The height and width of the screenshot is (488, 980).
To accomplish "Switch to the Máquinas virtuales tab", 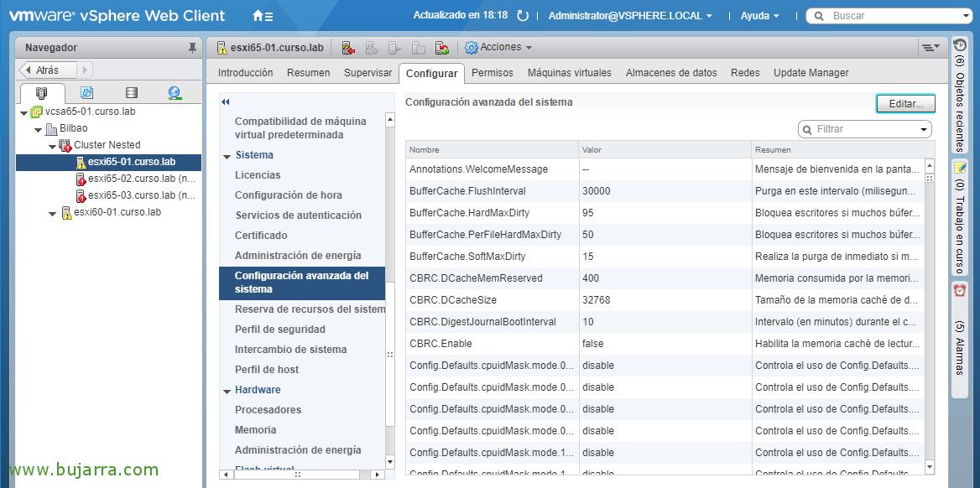I will [570, 73].
